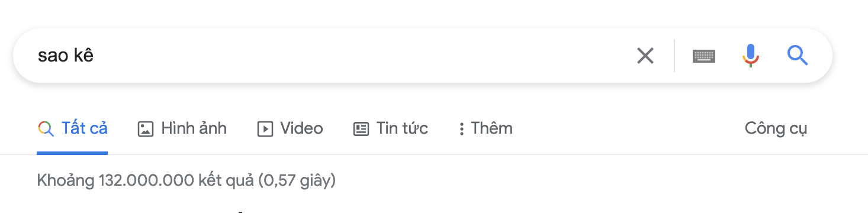Viewport: 868px width, 213px height.
Task: Click the picture icon beside Hình ảnh
Action: [x=146, y=128]
